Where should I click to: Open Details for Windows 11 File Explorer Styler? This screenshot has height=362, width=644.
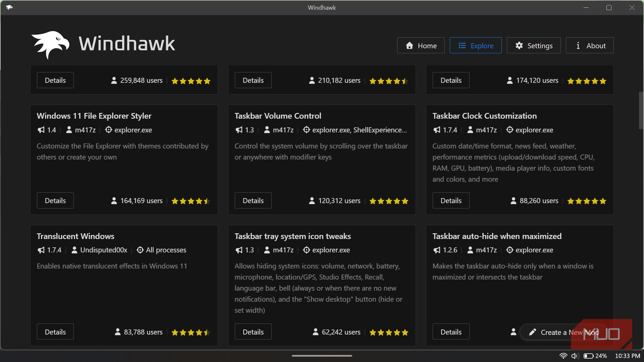tap(55, 200)
